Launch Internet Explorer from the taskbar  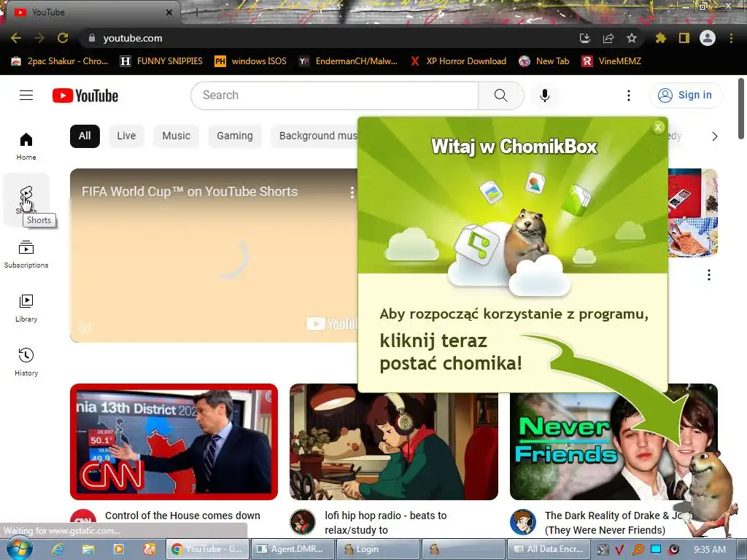pos(58,549)
